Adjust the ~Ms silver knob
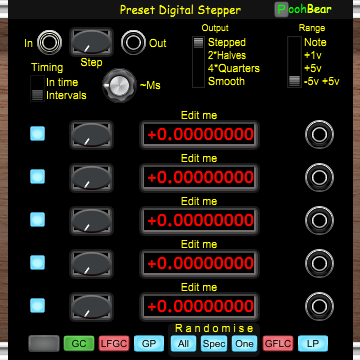The image size is (360, 360). [119, 86]
